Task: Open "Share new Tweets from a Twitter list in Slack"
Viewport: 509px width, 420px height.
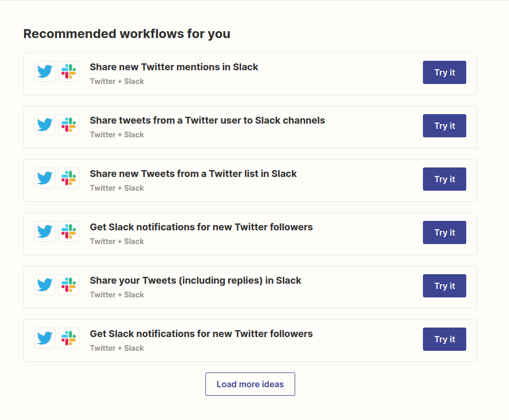Action: click(x=193, y=174)
